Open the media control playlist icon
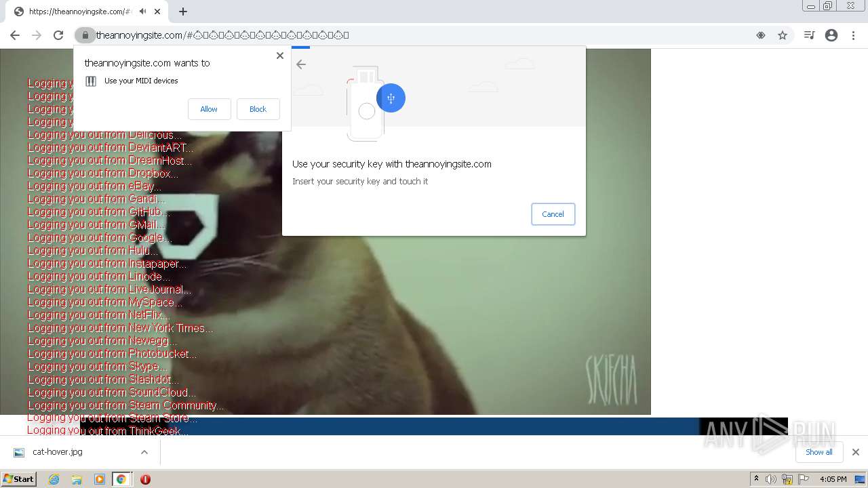 pos(809,35)
